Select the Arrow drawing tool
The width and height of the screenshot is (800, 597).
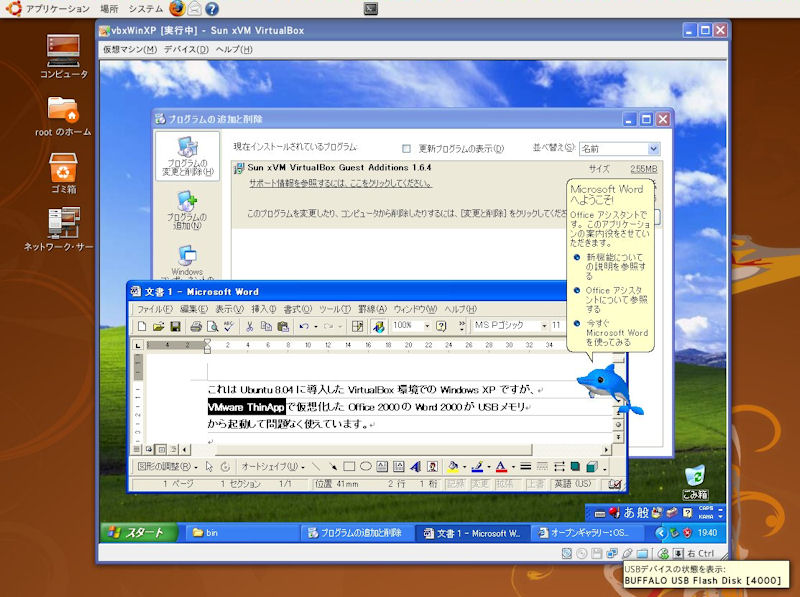point(333,466)
